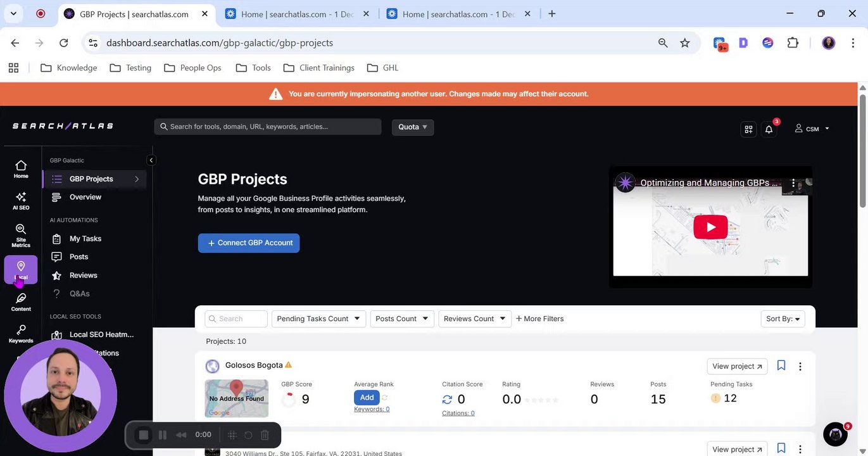Image resolution: width=868 pixels, height=456 pixels.
Task: Open the Home icon in left sidebar
Action: pyautogui.click(x=21, y=169)
